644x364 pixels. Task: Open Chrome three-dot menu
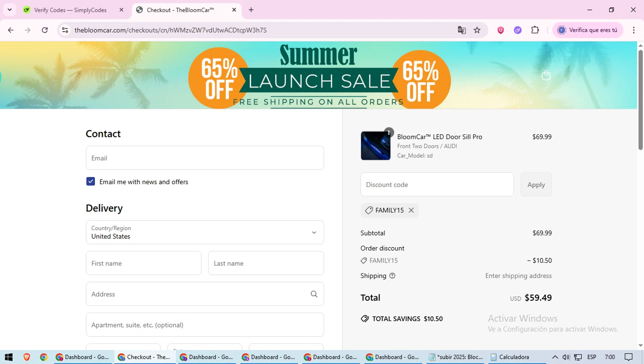(x=634, y=30)
